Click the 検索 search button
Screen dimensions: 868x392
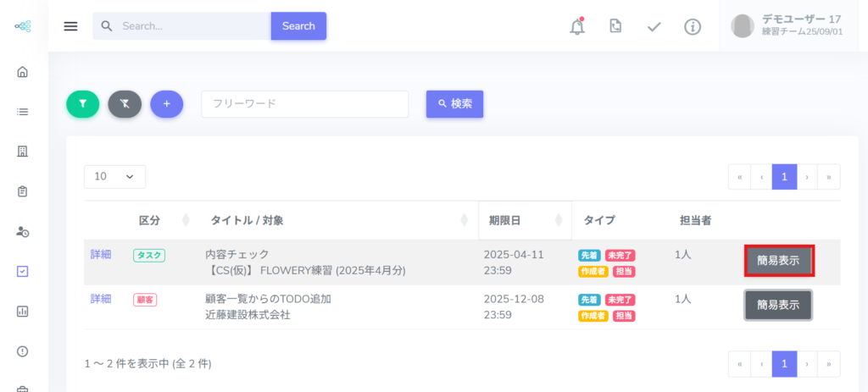pyautogui.click(x=454, y=104)
